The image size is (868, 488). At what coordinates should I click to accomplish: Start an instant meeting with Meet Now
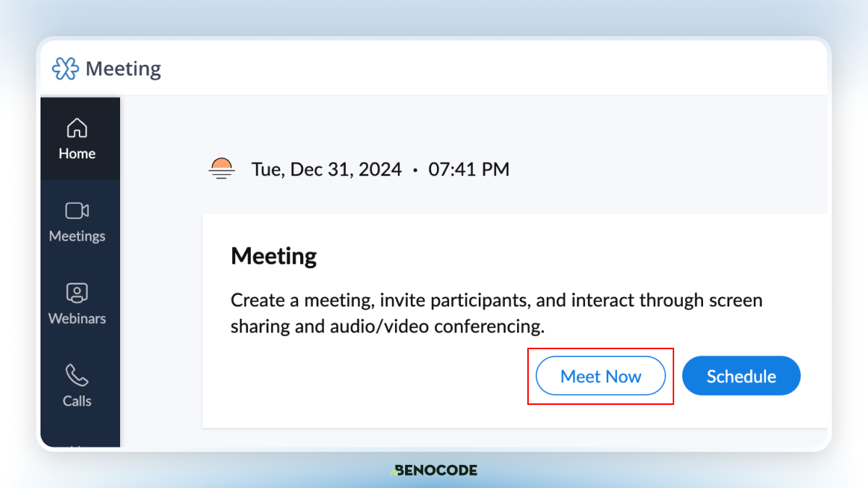[600, 376]
